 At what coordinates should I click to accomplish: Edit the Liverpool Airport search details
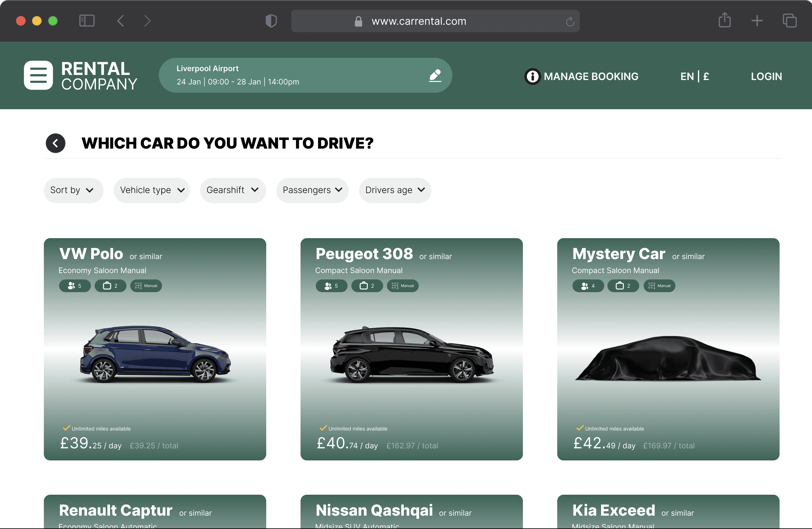305,75
